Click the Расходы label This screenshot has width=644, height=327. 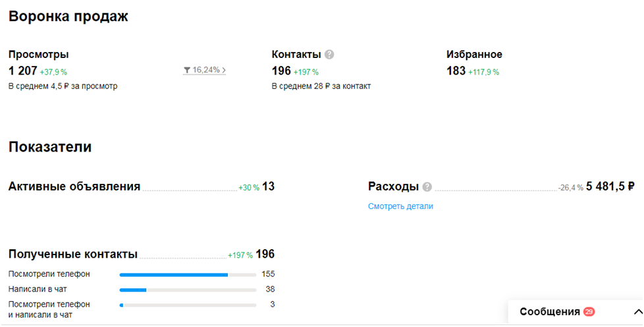[393, 187]
